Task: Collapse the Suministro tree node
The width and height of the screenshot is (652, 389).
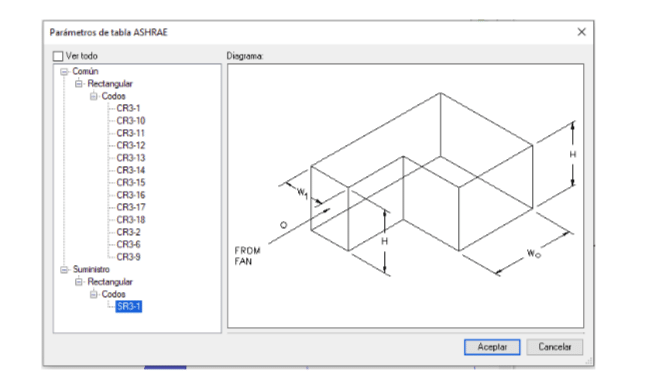Action: [x=64, y=270]
